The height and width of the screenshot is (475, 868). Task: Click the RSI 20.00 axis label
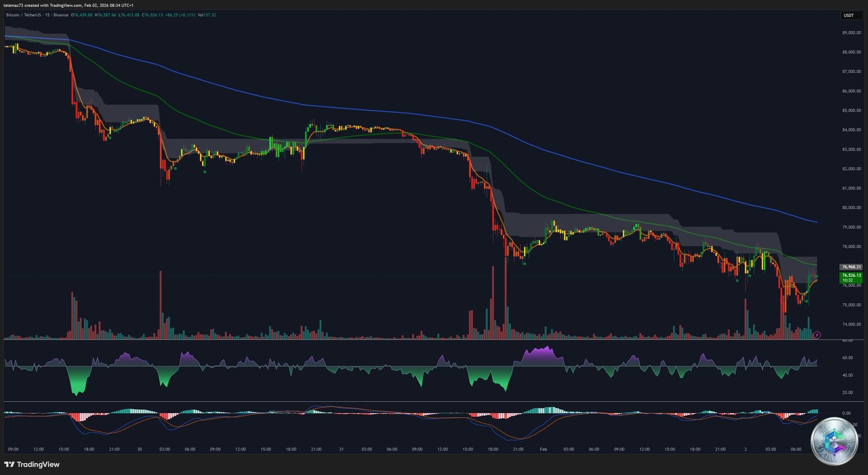[847, 393]
